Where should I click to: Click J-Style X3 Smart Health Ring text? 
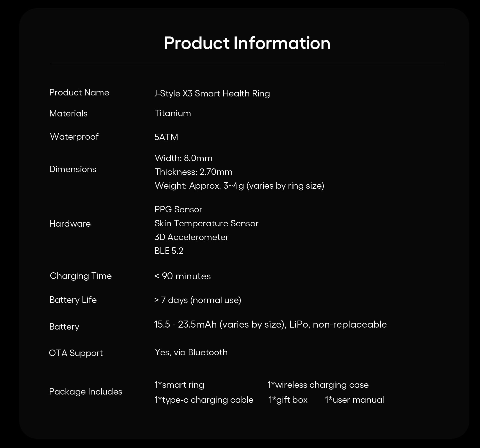pos(212,93)
